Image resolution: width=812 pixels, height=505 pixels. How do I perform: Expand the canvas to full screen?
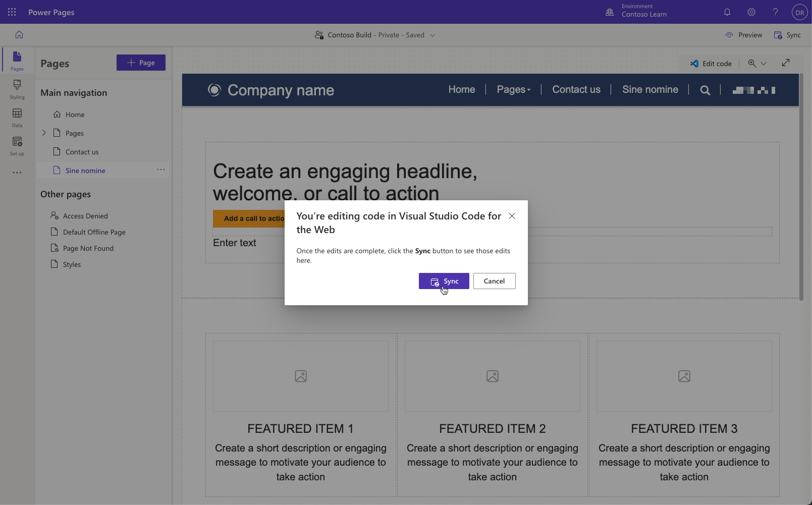[x=785, y=63]
